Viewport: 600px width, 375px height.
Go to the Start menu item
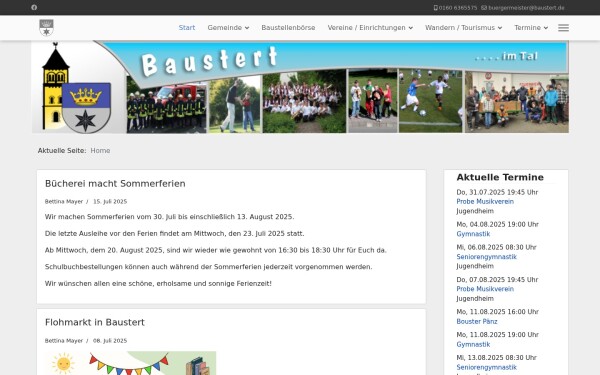tap(187, 28)
